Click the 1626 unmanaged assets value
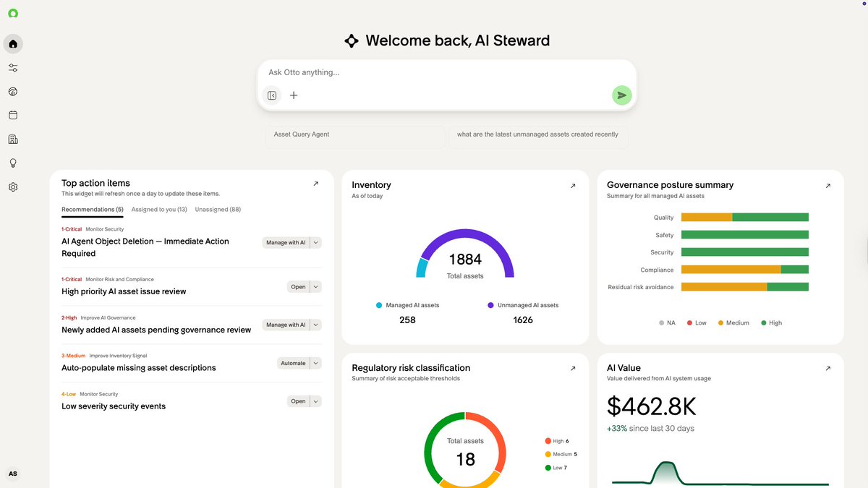Image resolution: width=868 pixels, height=488 pixels. tap(523, 320)
